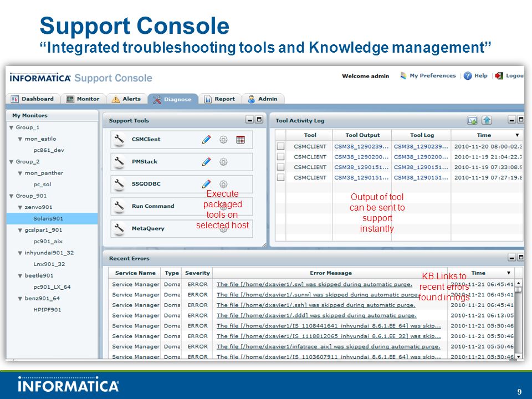This screenshot has width=532, height=399.
Task: Collapse the zenvo901 tree node
Action: click(x=21, y=207)
